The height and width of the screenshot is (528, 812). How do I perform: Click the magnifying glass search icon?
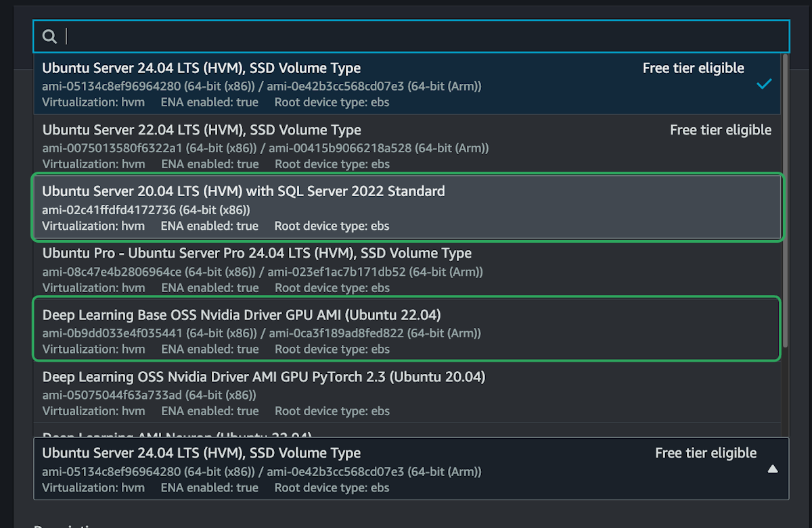tap(49, 37)
